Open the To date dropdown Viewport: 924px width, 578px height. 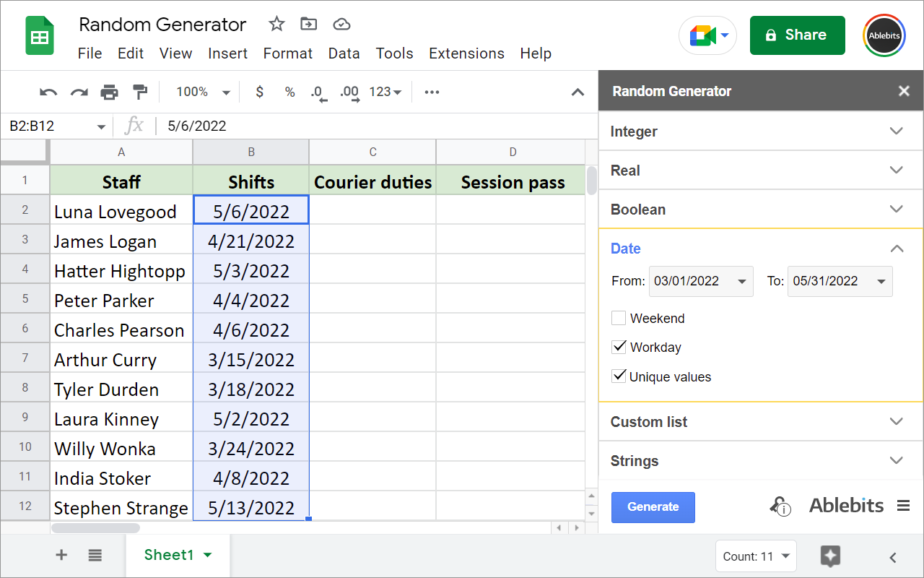pyautogui.click(x=840, y=281)
